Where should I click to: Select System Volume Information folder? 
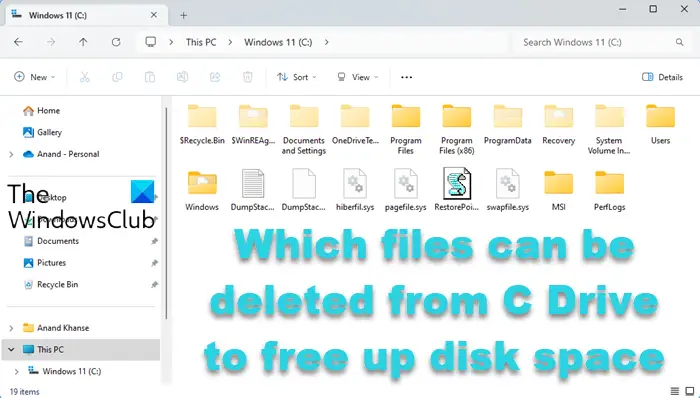tap(609, 130)
